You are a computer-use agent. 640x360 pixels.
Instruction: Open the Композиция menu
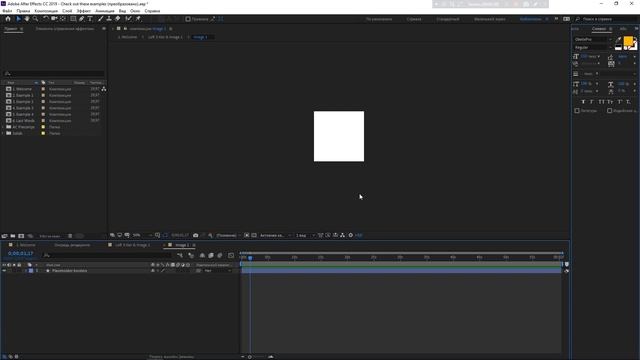pyautogui.click(x=46, y=11)
